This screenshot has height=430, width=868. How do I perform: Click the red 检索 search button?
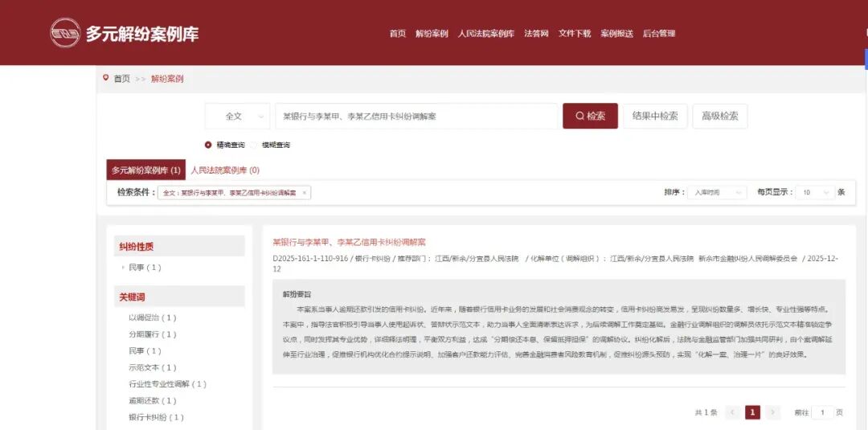click(x=590, y=116)
